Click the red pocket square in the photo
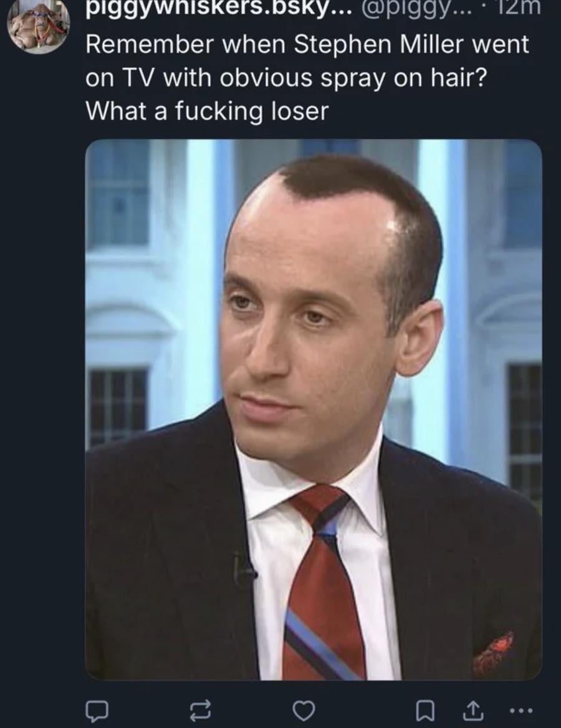Screen dimensions: 561x728 click(x=494, y=651)
